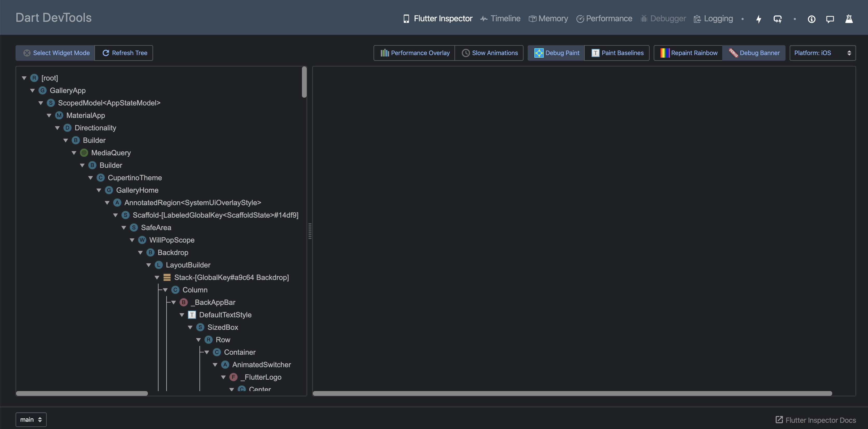Click the widget tree vertical scrollbar
Viewport: 868px width, 429px height.
pyautogui.click(x=304, y=82)
